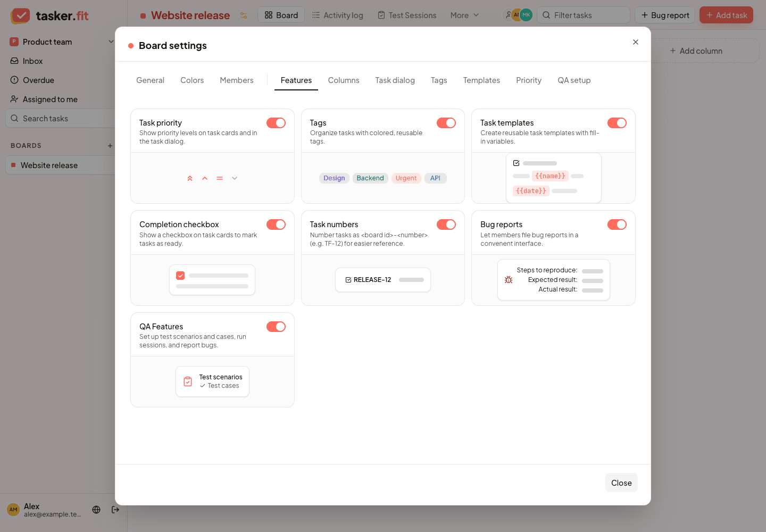The width and height of the screenshot is (766, 532).
Task: Click the {{name}} template variable
Action: tap(550, 176)
